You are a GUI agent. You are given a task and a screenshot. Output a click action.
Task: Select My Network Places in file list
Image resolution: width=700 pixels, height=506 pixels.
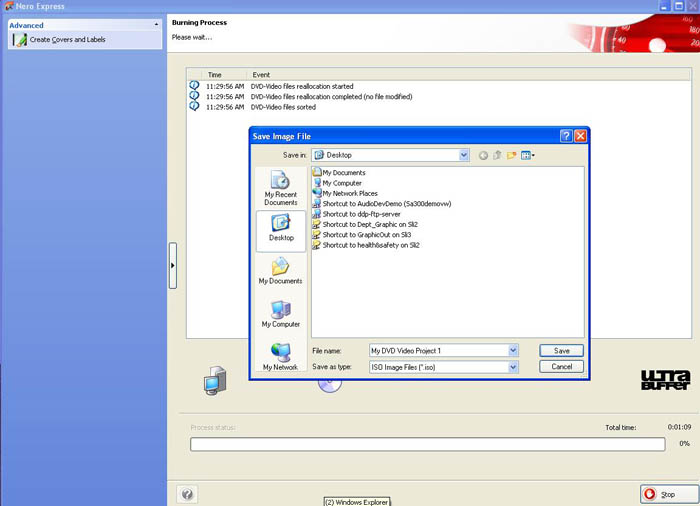[x=345, y=193]
